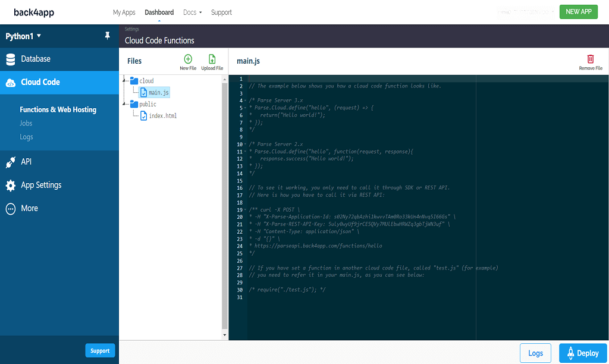Open App Settings label in sidebar

[x=41, y=185]
